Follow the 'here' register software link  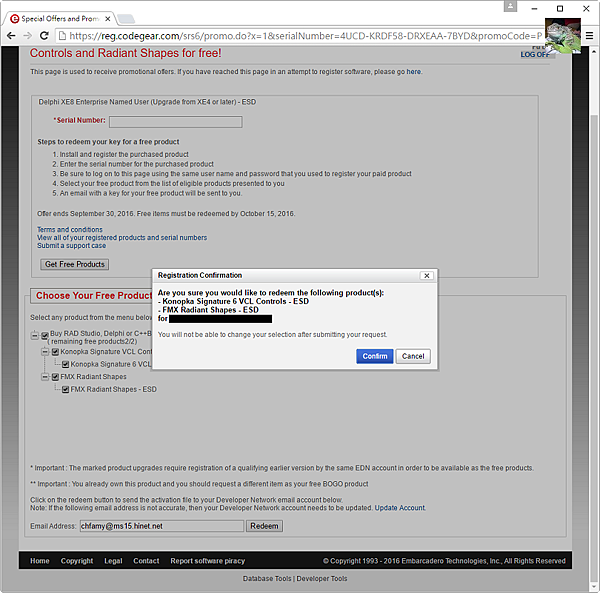413,72
